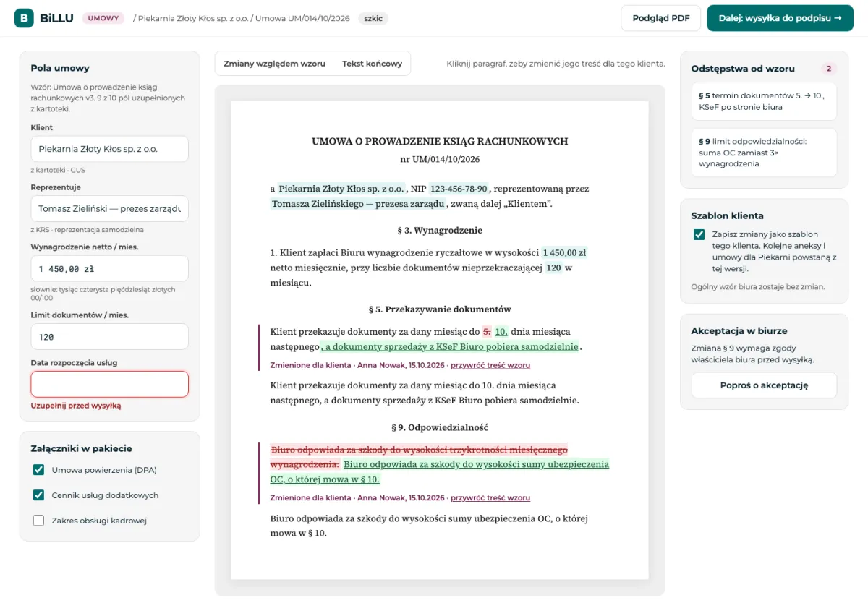Edit the Klient name field
Screen dimensions: 868x603
109,149
